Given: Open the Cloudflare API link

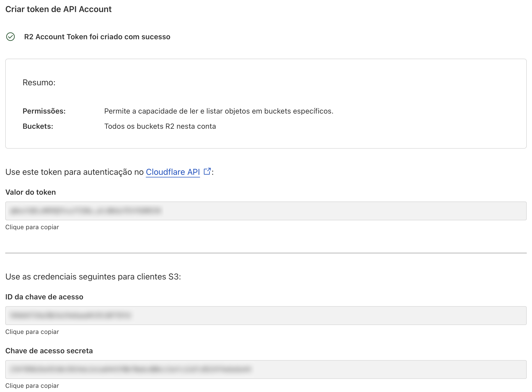Looking at the screenshot, I should coord(173,172).
